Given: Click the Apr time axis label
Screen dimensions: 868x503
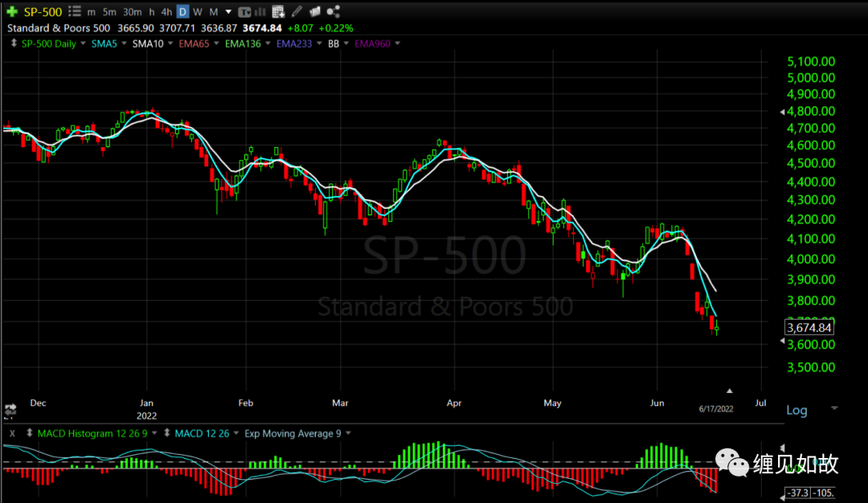Looking at the screenshot, I should pos(454,403).
